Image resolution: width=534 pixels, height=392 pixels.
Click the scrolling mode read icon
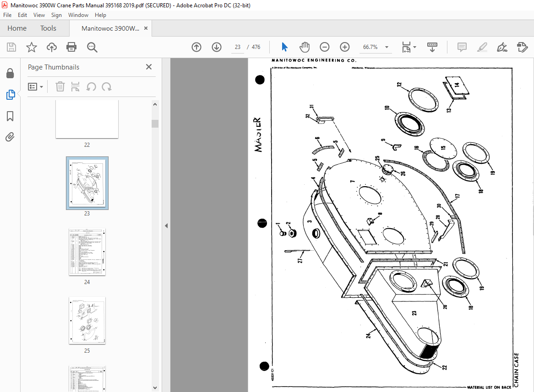(432, 47)
